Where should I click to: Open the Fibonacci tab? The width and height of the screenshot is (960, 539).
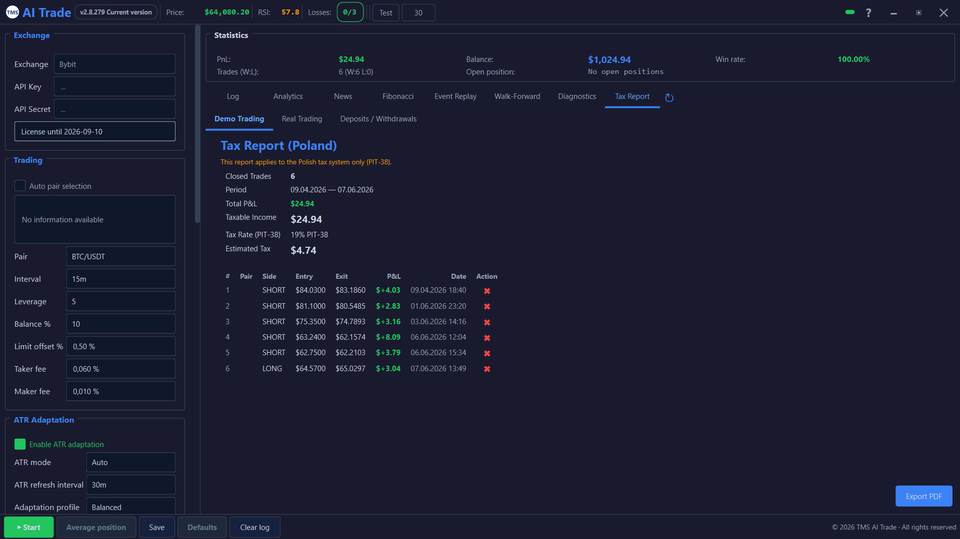(398, 96)
